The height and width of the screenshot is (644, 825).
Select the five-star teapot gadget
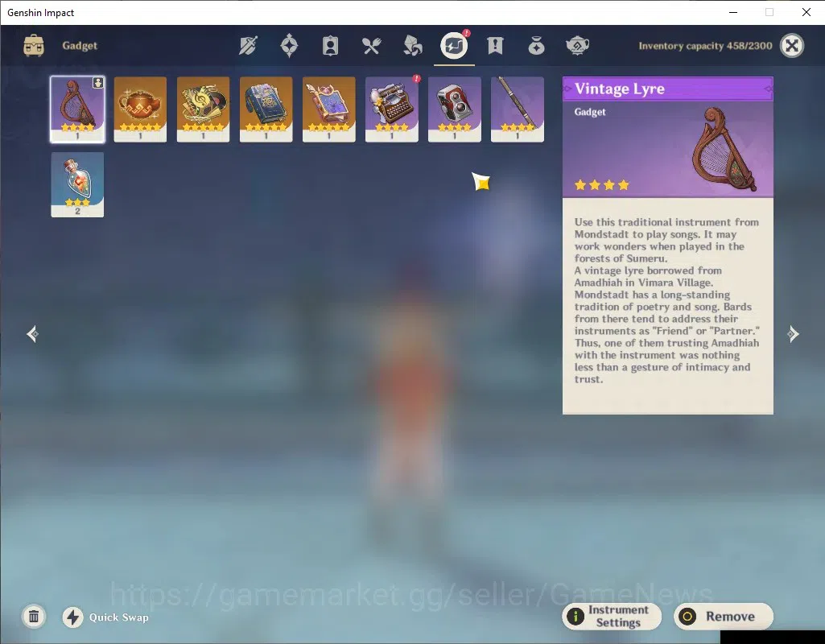click(140, 109)
